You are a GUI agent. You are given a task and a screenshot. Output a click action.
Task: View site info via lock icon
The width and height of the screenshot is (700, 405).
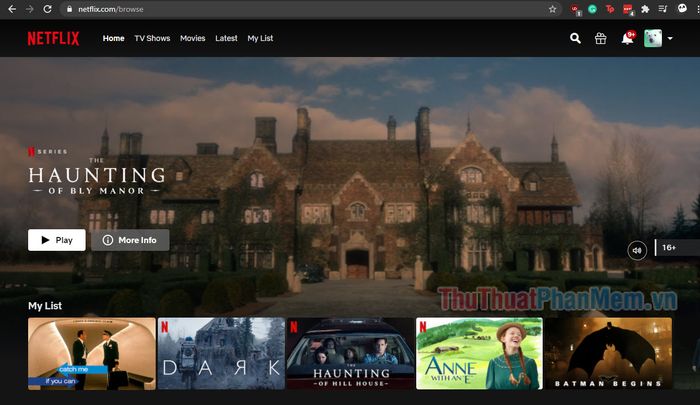click(69, 9)
